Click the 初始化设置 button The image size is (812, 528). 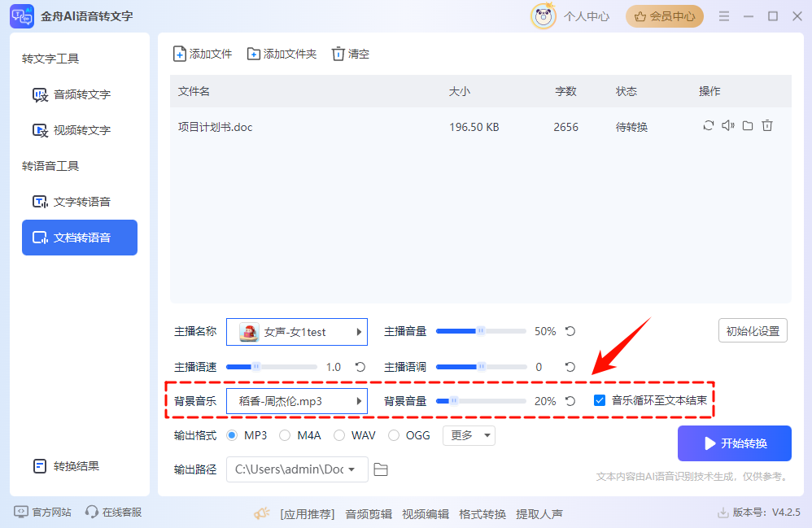tap(752, 330)
